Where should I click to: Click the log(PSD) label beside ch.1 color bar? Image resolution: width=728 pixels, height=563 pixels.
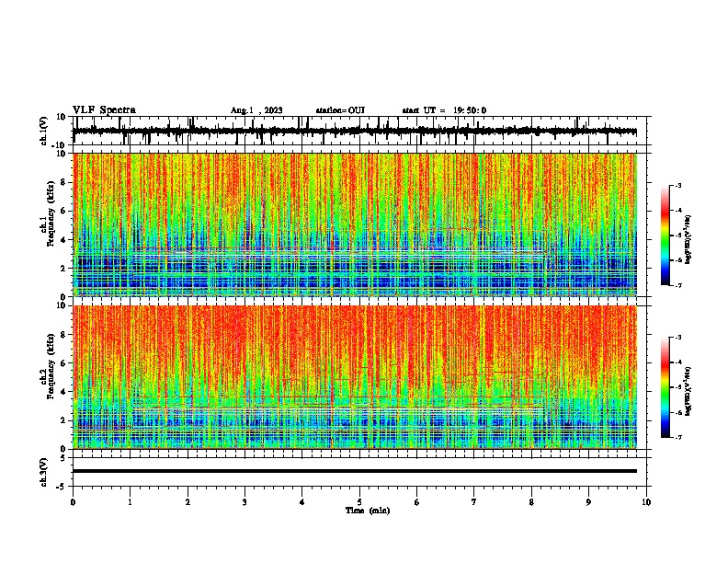(x=688, y=240)
